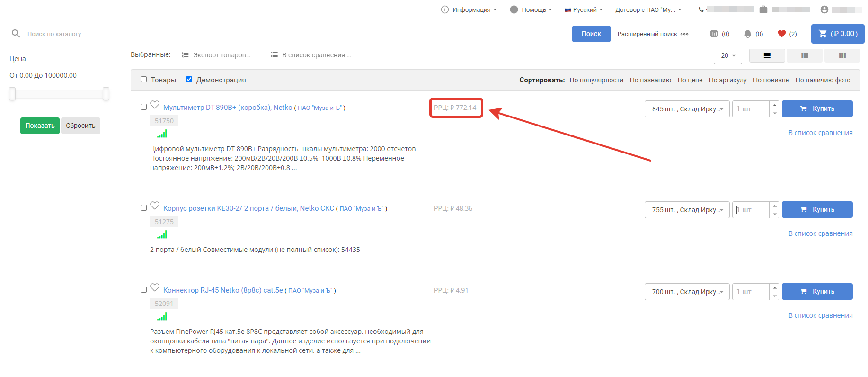Select the compact list view icon
868x377 pixels.
767,55
